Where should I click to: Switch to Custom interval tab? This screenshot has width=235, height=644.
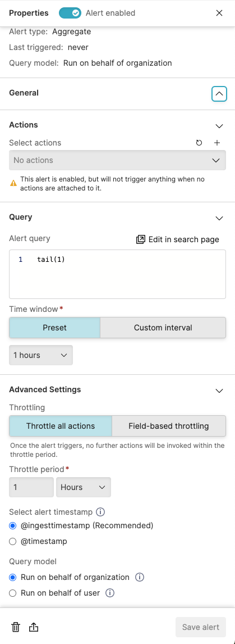click(163, 328)
